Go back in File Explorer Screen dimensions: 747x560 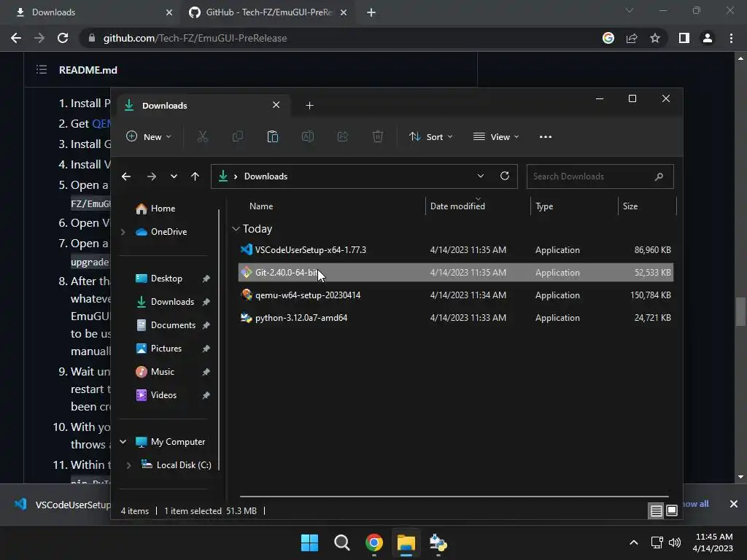(126, 176)
